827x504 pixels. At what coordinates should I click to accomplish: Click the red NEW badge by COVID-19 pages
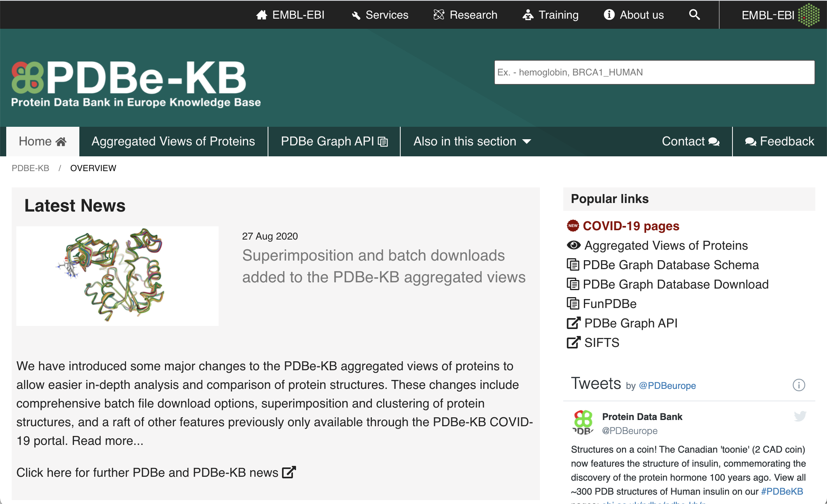[x=573, y=226]
